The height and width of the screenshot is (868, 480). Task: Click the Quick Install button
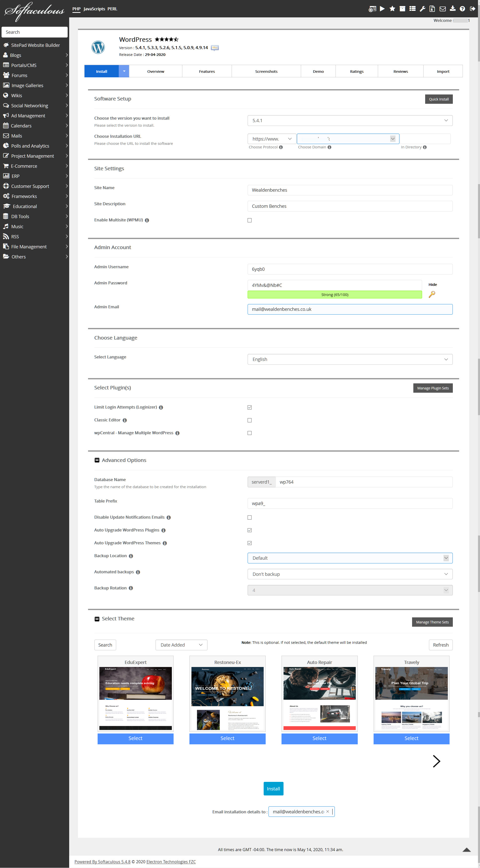[x=438, y=99]
